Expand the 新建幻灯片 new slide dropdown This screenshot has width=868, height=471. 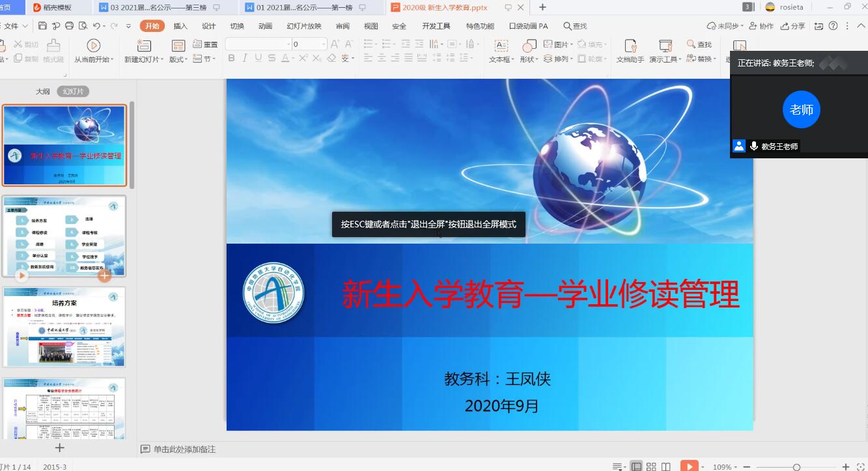[x=143, y=59]
